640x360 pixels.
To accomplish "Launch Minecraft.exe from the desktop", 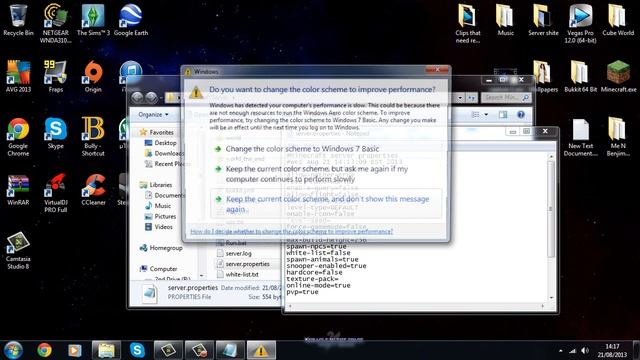I will [618, 77].
